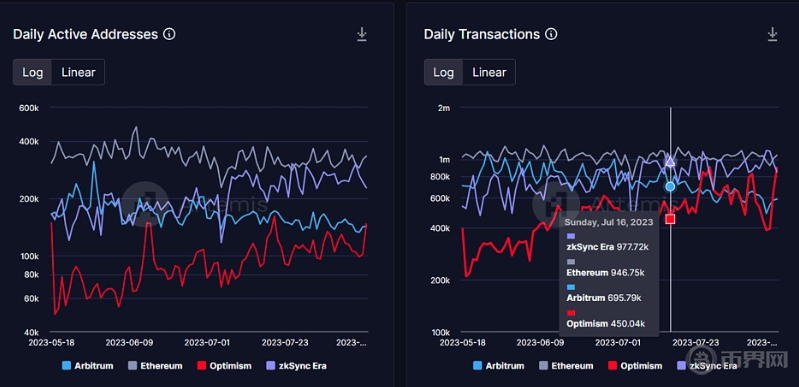Click the Optimism square marker on the hover line
This screenshot has height=387, width=799.
670,219
